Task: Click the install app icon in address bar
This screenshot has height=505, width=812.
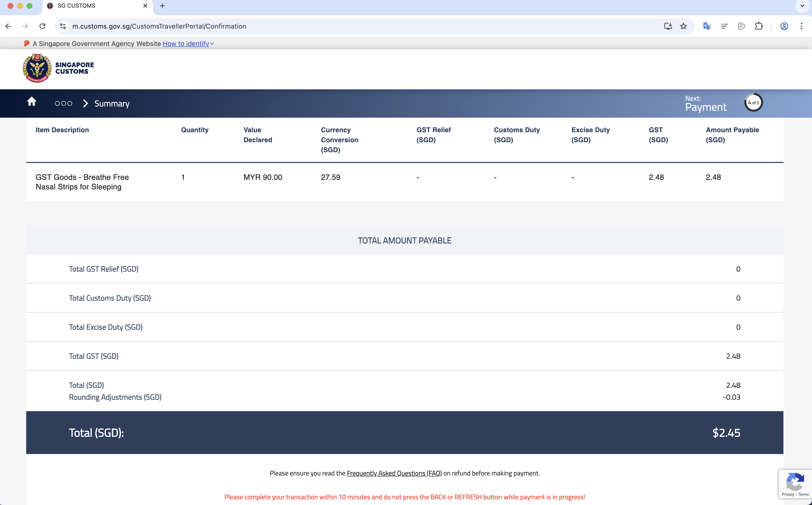Action: coord(668,26)
